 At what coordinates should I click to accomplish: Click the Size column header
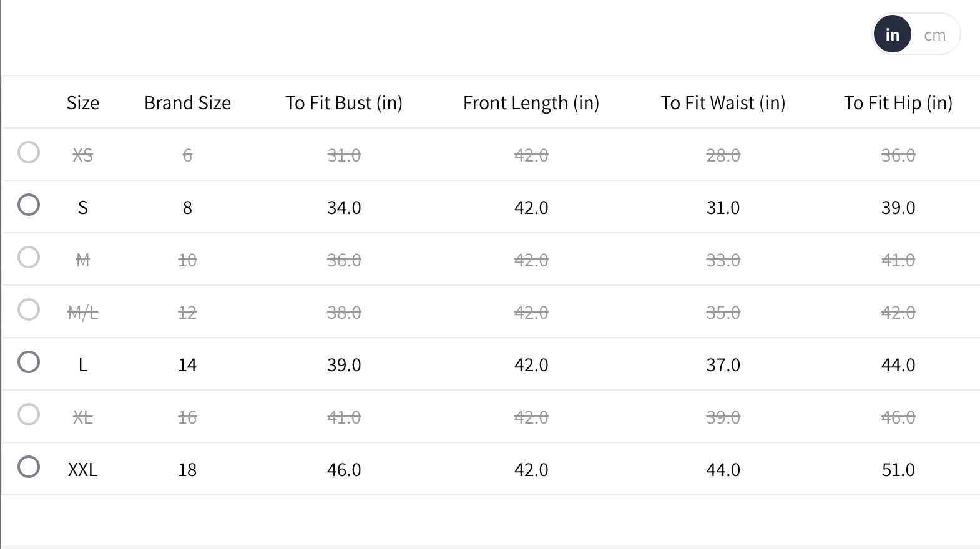coord(83,102)
